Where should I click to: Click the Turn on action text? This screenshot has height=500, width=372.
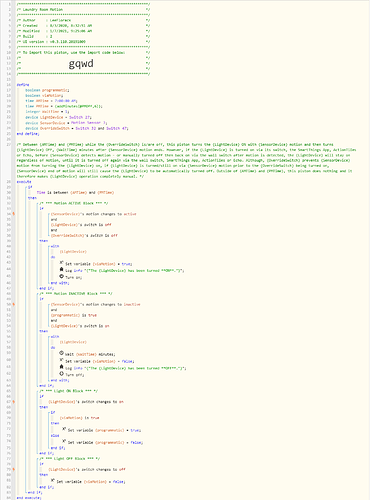tap(73, 277)
